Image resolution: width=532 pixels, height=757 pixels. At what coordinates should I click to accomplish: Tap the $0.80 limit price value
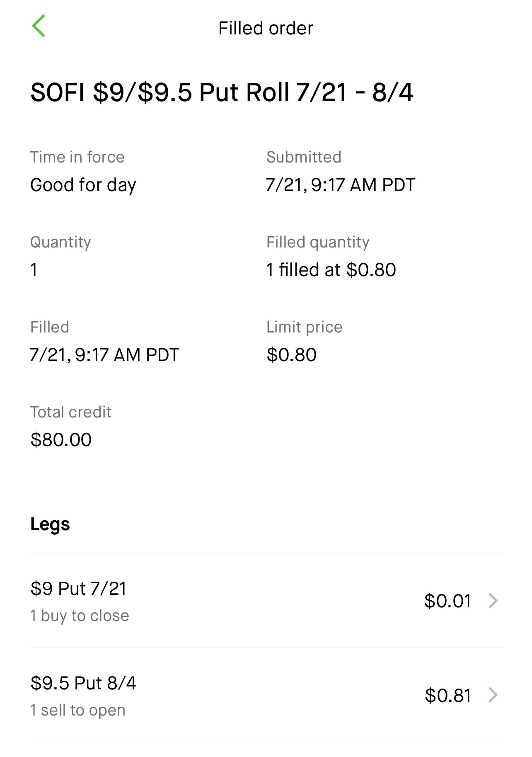pos(291,355)
